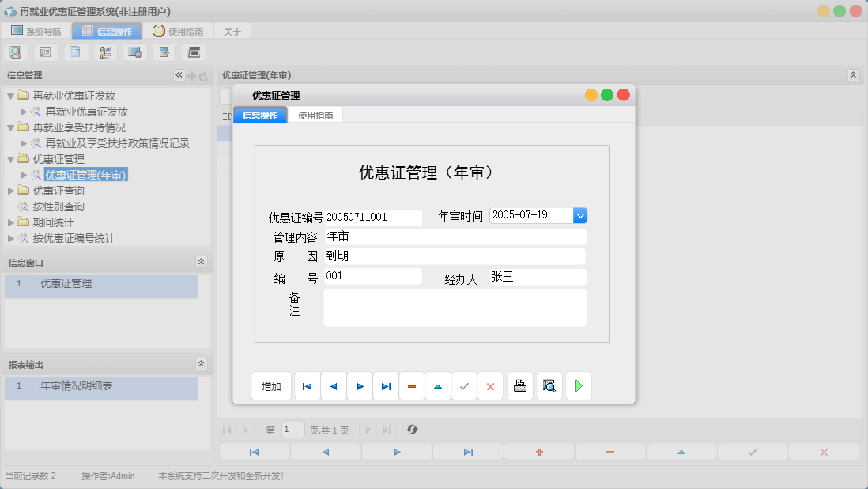Click the 优惠证编号 input field
This screenshot has width=868, height=489.
pyautogui.click(x=372, y=217)
